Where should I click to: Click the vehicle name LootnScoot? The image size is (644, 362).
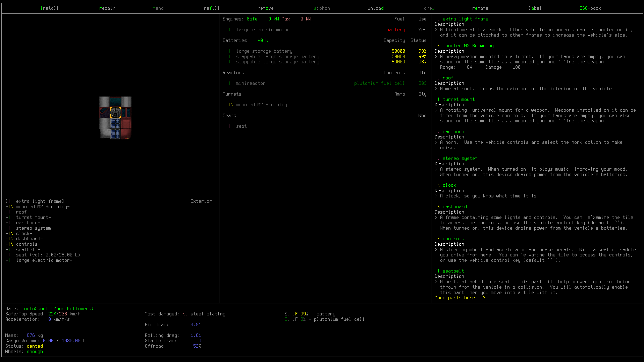coord(35,309)
